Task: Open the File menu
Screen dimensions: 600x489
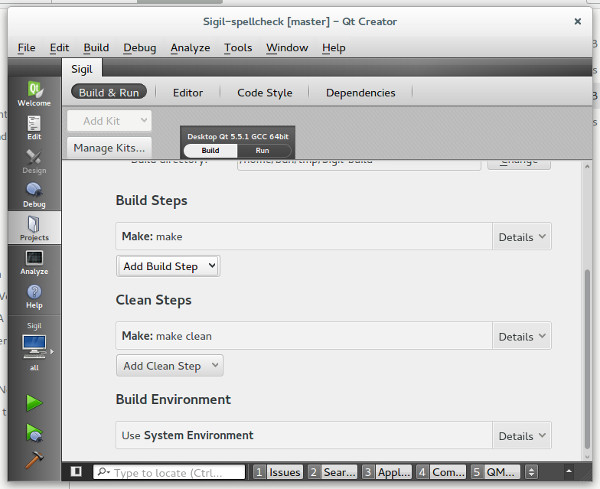Action: (x=26, y=47)
